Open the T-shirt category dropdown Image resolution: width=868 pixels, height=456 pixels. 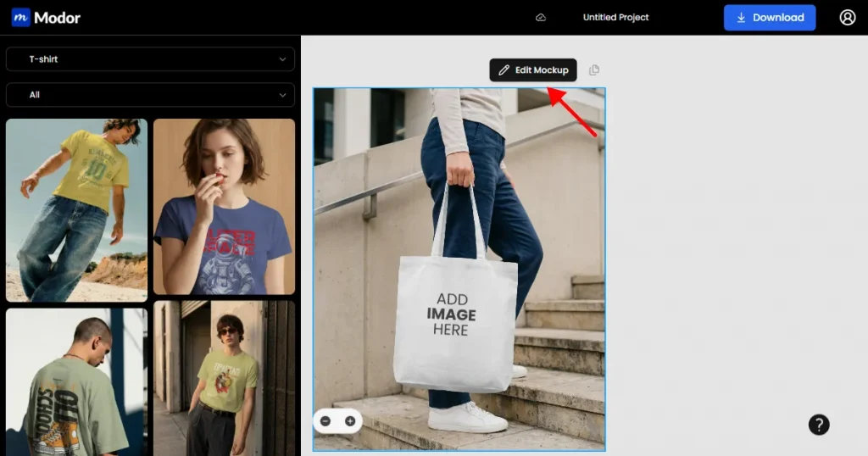150,59
